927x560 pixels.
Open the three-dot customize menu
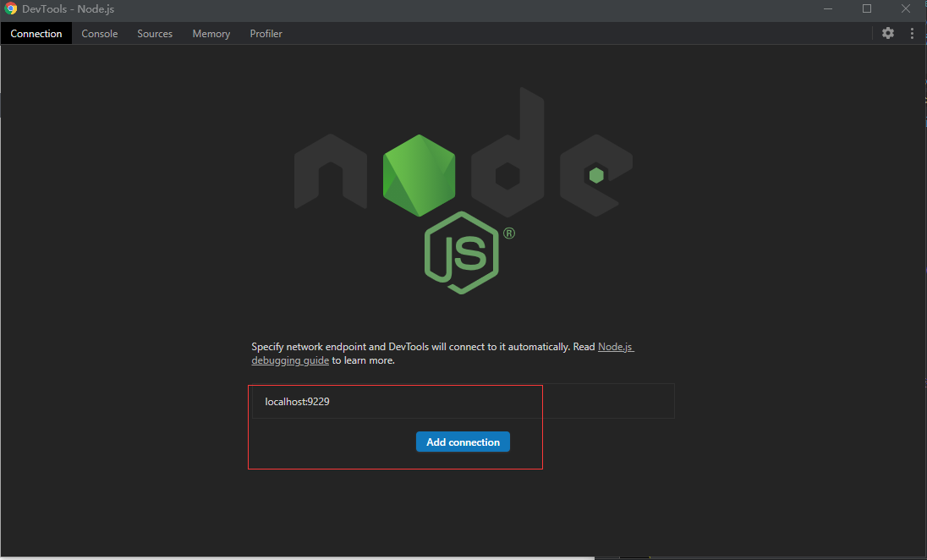912,33
